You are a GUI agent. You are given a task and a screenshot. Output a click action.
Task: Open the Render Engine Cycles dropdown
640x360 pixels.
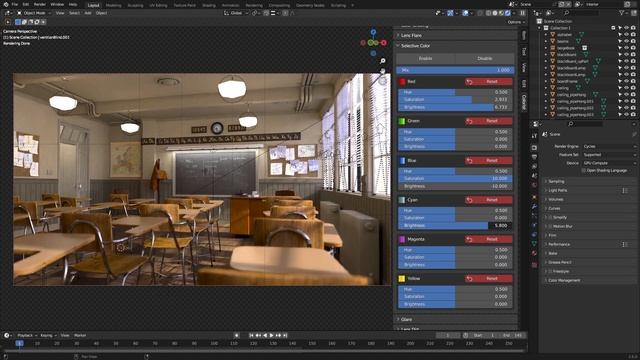[x=609, y=146]
